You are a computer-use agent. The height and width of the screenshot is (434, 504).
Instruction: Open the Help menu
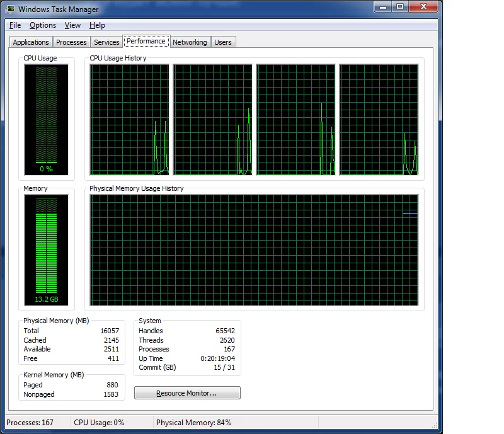coord(97,25)
